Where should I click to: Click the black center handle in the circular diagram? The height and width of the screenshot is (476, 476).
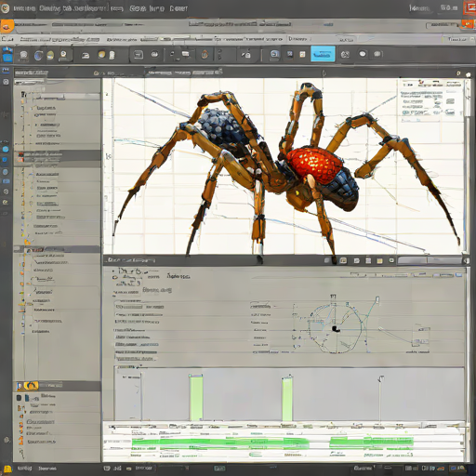click(x=335, y=329)
